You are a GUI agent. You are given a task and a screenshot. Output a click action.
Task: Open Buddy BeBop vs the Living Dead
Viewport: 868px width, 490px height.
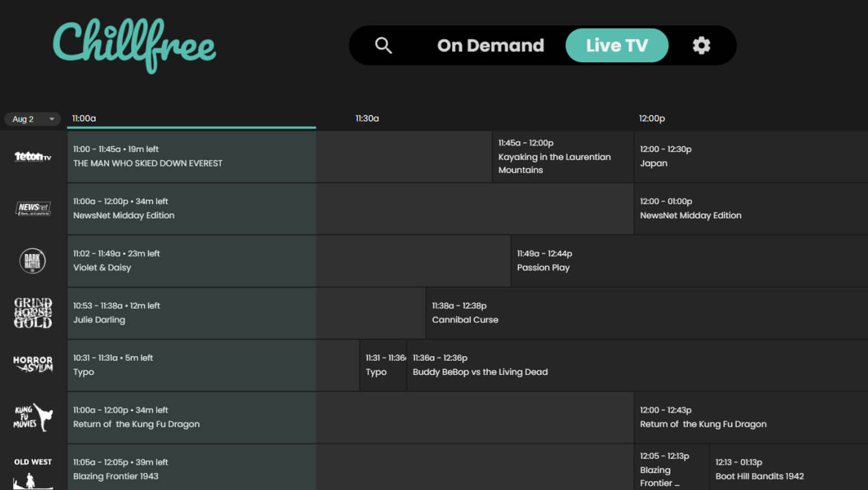(637, 365)
